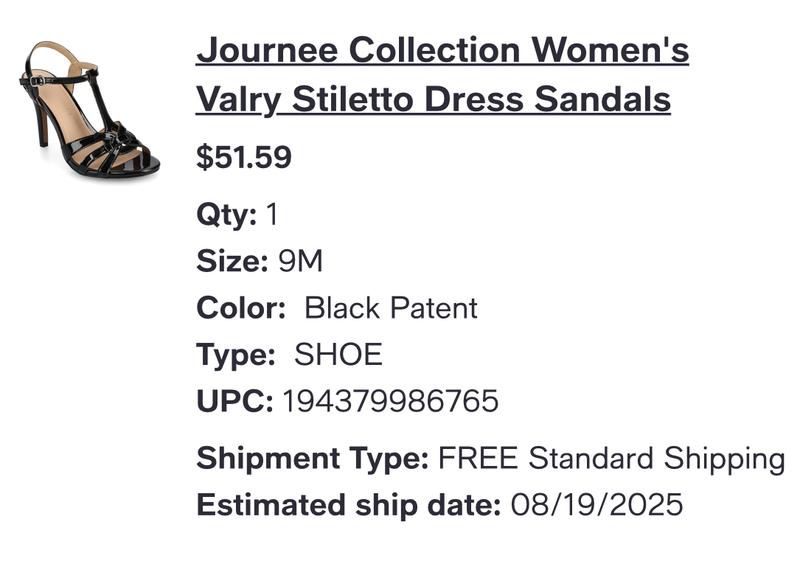Click the Valry Stiletto Dress Sandals title

tap(433, 99)
